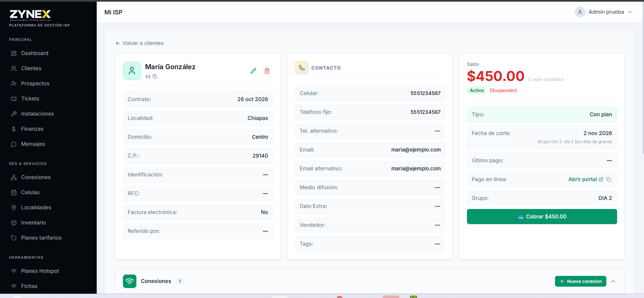Click the Nueva conexión button
This screenshot has height=298, width=644.
(x=580, y=281)
